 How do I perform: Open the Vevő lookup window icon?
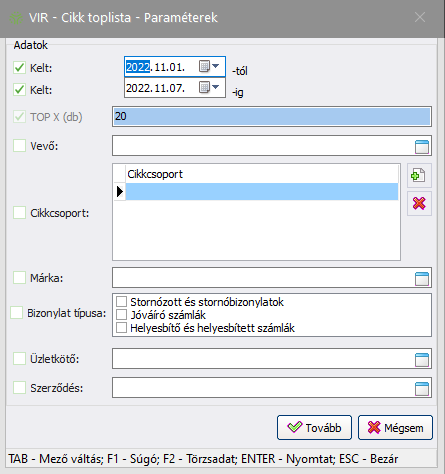pyautogui.click(x=422, y=147)
